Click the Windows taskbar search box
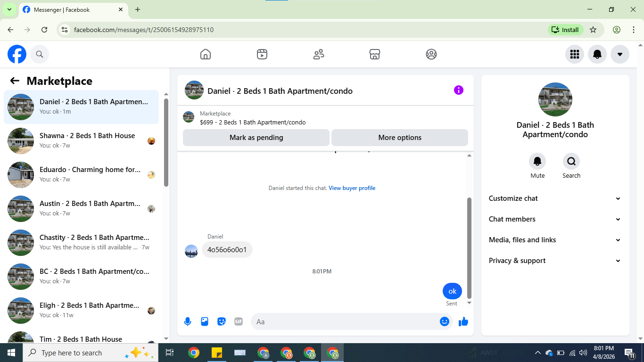This screenshot has height=362, width=644. 91,353
